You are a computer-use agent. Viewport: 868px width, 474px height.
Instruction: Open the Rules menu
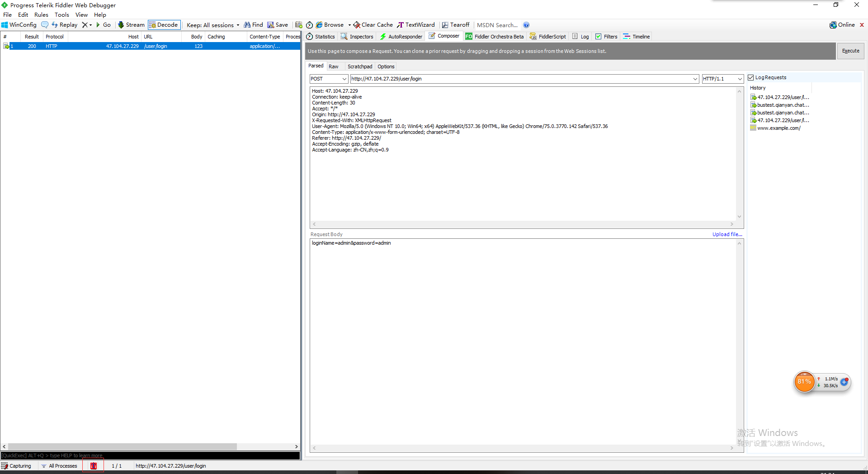41,14
